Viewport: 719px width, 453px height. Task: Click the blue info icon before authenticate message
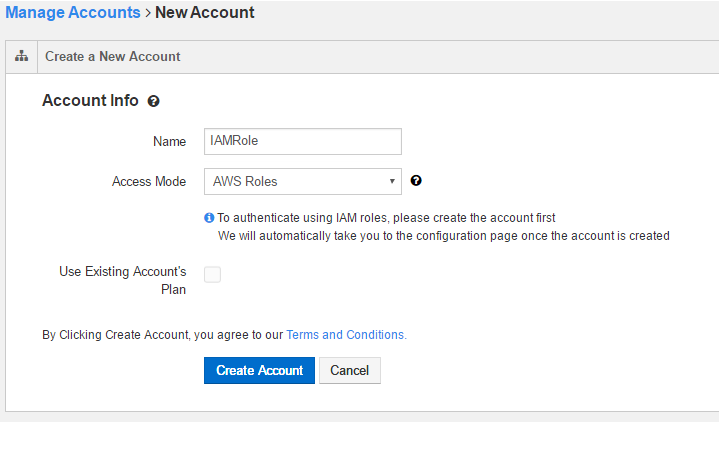tap(209, 218)
